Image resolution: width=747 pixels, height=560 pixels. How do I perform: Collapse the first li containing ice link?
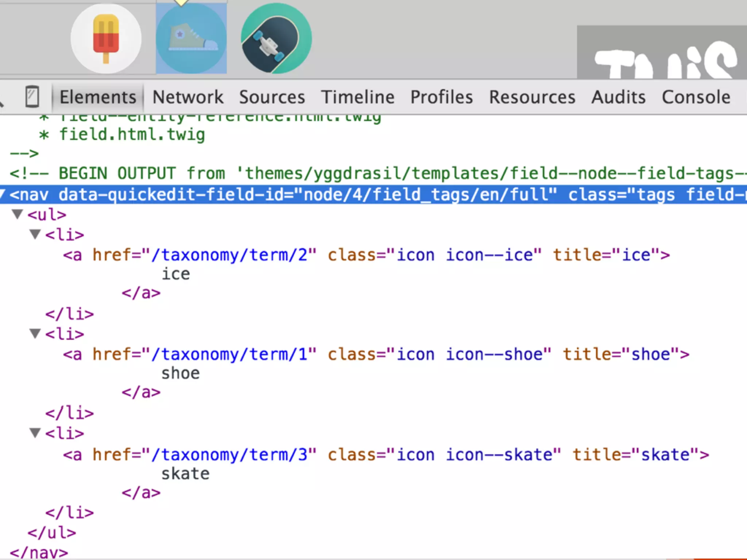click(35, 234)
